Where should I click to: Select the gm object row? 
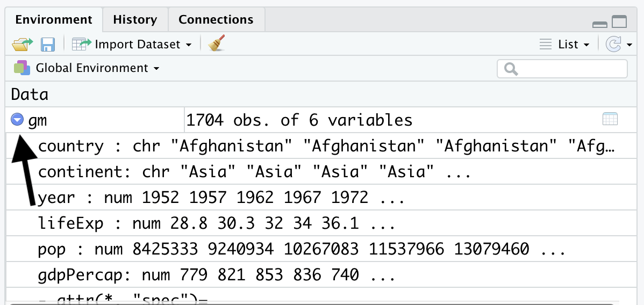point(321,120)
